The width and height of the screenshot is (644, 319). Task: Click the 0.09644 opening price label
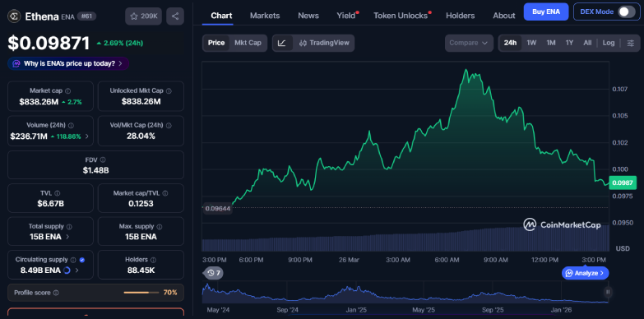coord(218,208)
